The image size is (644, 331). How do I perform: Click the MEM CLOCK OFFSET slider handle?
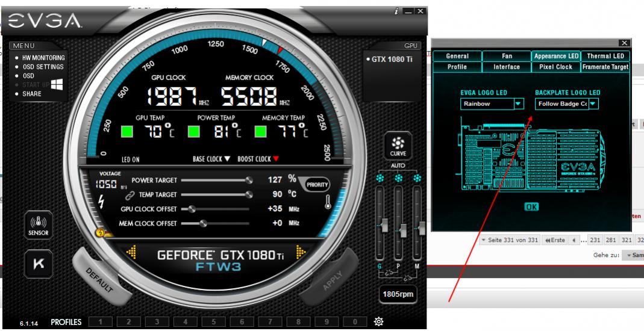click(203, 223)
